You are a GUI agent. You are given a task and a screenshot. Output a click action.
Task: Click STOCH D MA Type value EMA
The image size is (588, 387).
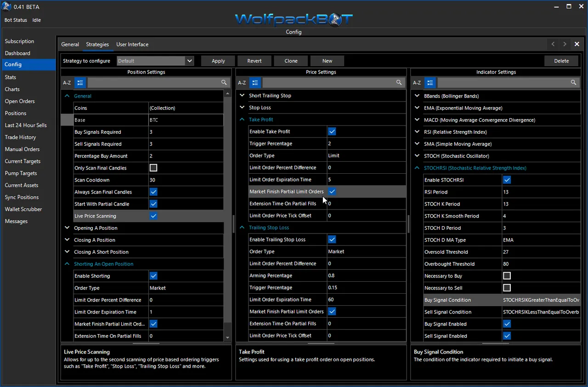coord(541,240)
